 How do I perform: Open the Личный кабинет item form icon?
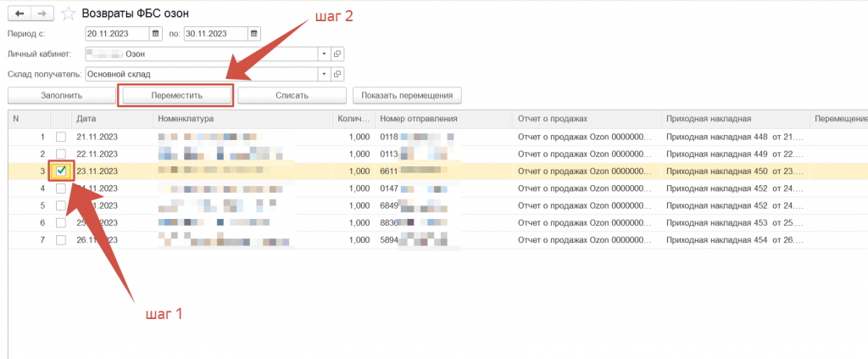click(x=337, y=53)
